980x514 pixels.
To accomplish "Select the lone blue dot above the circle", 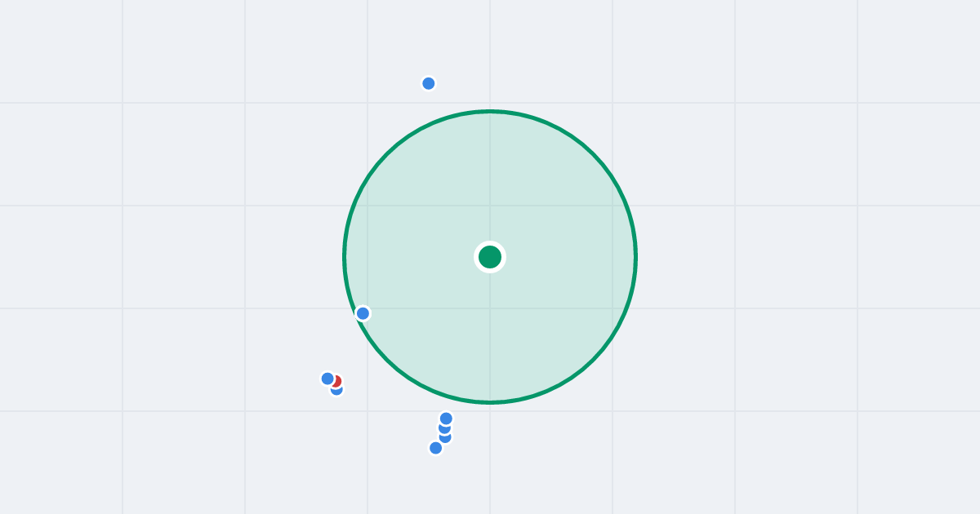I will click(x=429, y=83).
